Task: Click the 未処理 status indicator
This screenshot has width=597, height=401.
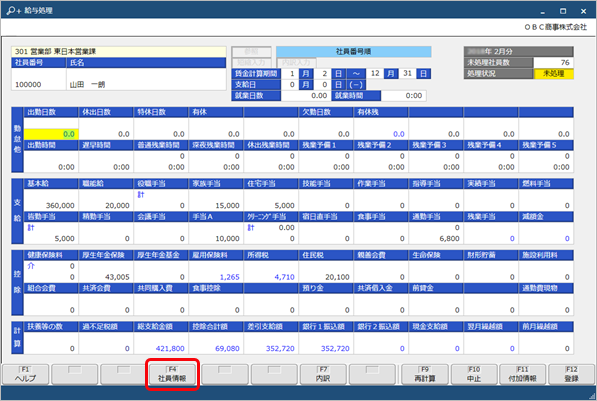Action: click(553, 73)
